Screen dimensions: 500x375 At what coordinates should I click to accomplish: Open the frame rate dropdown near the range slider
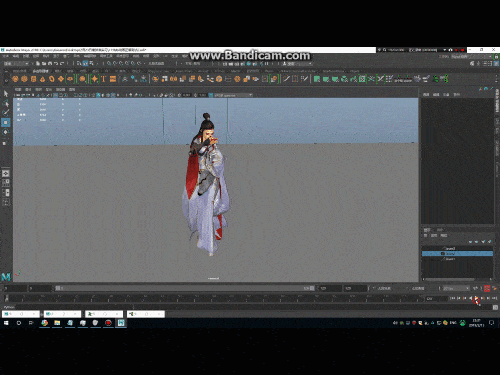(x=456, y=288)
